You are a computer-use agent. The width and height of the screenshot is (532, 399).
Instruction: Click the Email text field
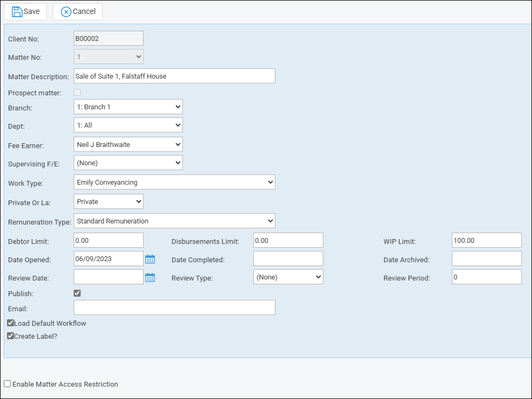(x=174, y=307)
